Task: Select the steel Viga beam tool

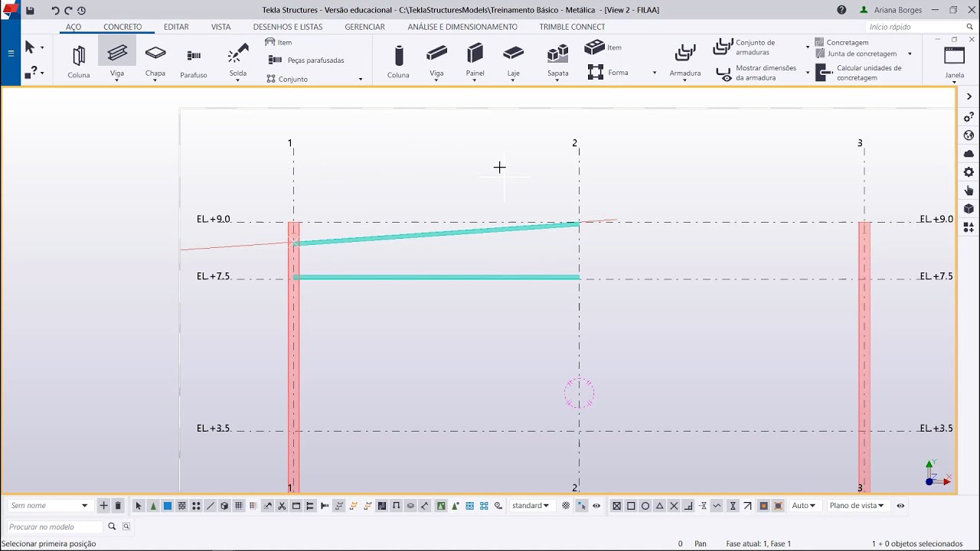Action: click(x=117, y=56)
